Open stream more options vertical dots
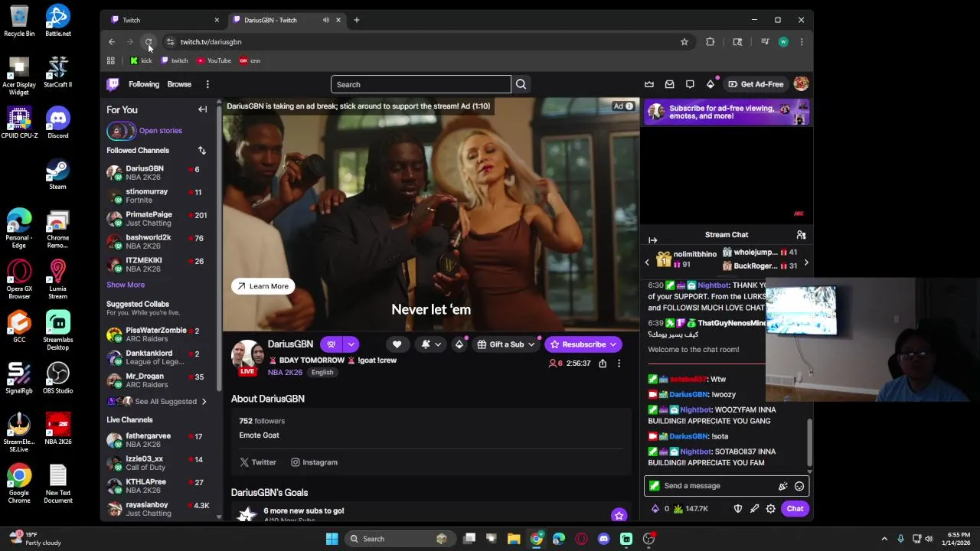The image size is (980, 551). tap(619, 364)
